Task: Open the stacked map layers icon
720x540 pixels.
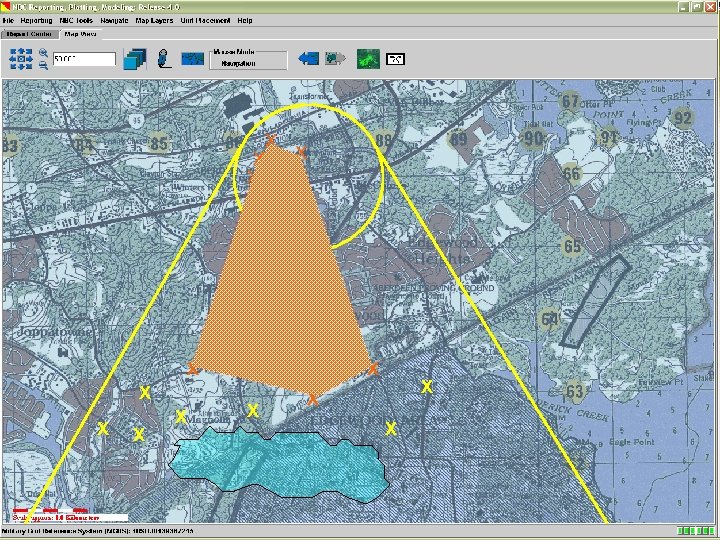Action: point(135,59)
